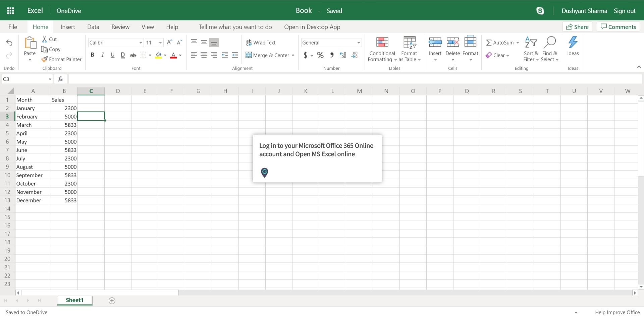Select the Sheet1 tab
Viewport: 644px width, 316px height.
(x=74, y=300)
